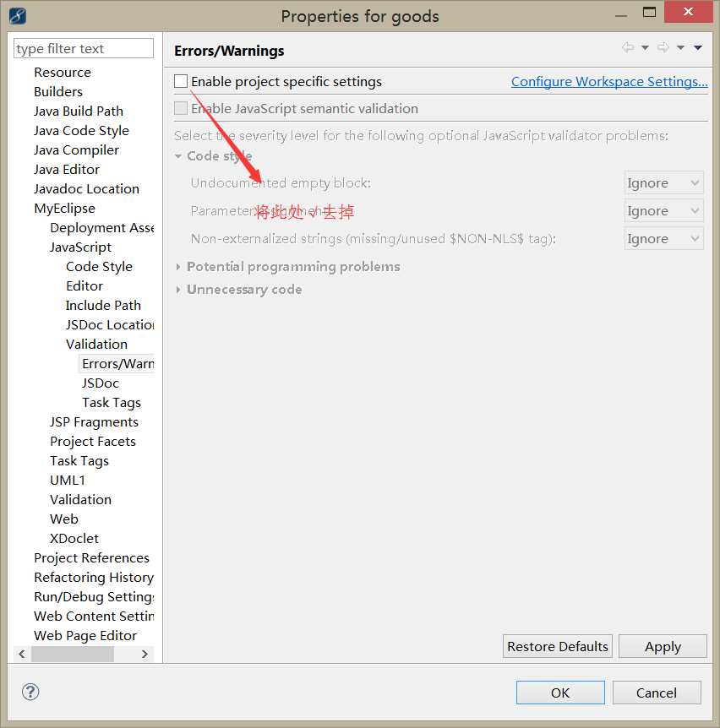Enable project specific settings checkbox
The height and width of the screenshot is (728, 720).
(181, 81)
